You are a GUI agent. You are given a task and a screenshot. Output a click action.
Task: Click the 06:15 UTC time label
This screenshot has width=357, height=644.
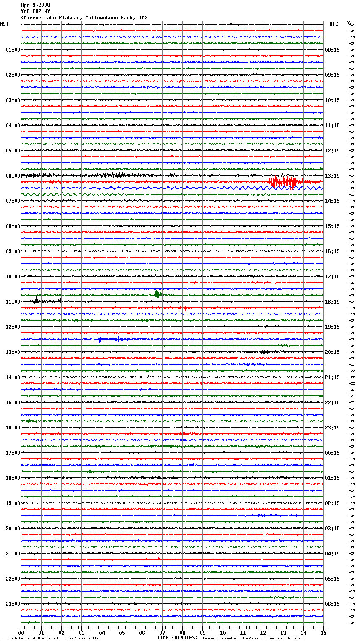[x=332, y=604]
